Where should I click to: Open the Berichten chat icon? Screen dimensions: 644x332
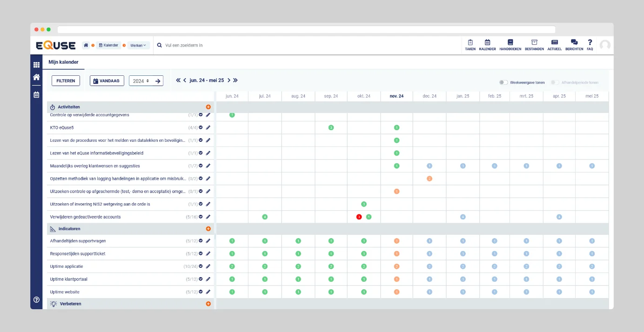(x=574, y=43)
